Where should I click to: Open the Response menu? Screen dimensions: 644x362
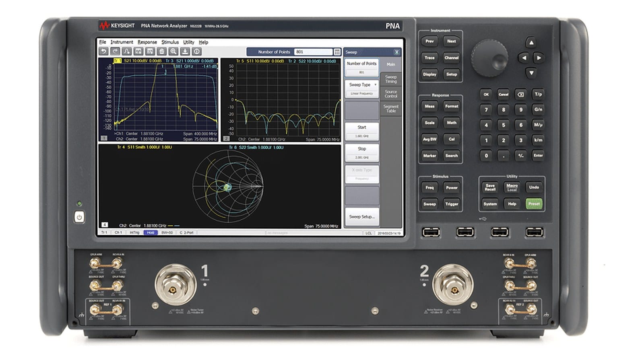(147, 42)
